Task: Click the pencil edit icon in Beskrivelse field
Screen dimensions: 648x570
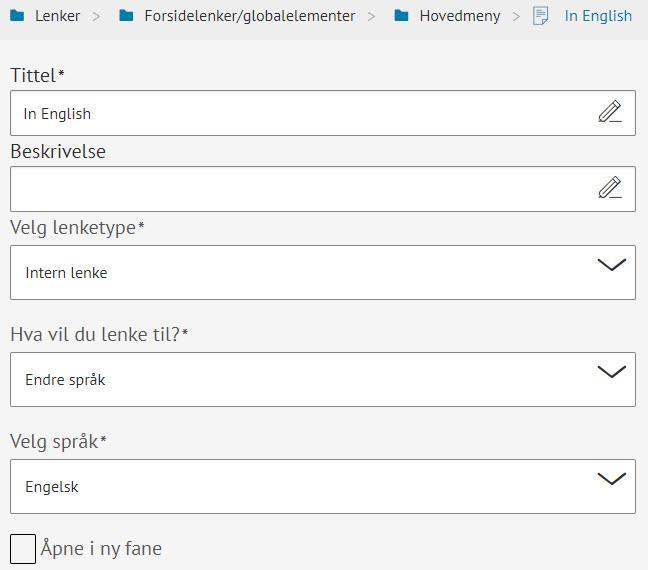Action: 610,188
